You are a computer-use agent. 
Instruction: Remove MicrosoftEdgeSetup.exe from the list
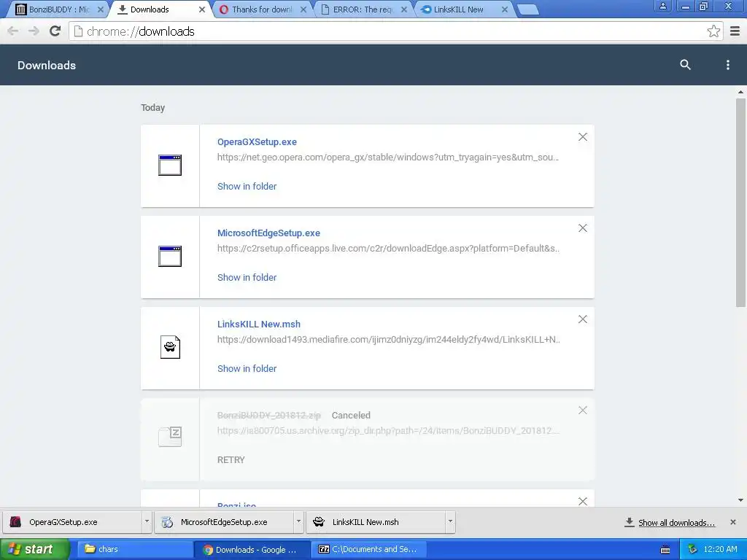[582, 228]
